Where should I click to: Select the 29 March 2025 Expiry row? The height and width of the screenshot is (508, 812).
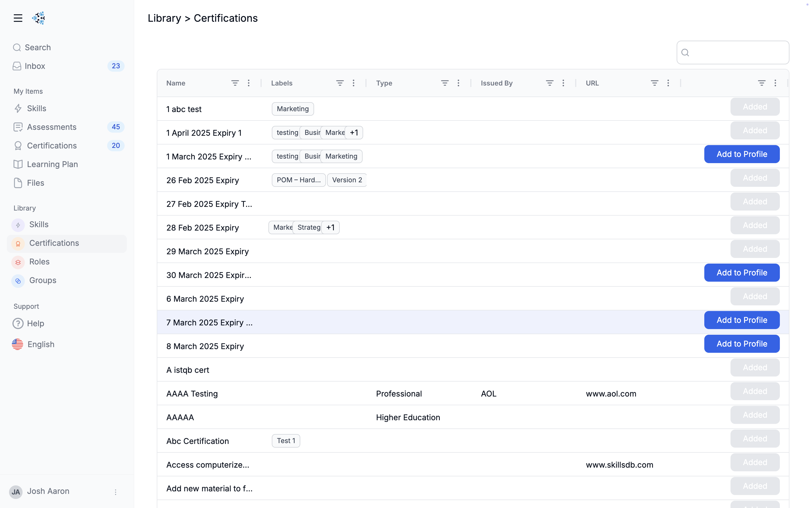473,251
